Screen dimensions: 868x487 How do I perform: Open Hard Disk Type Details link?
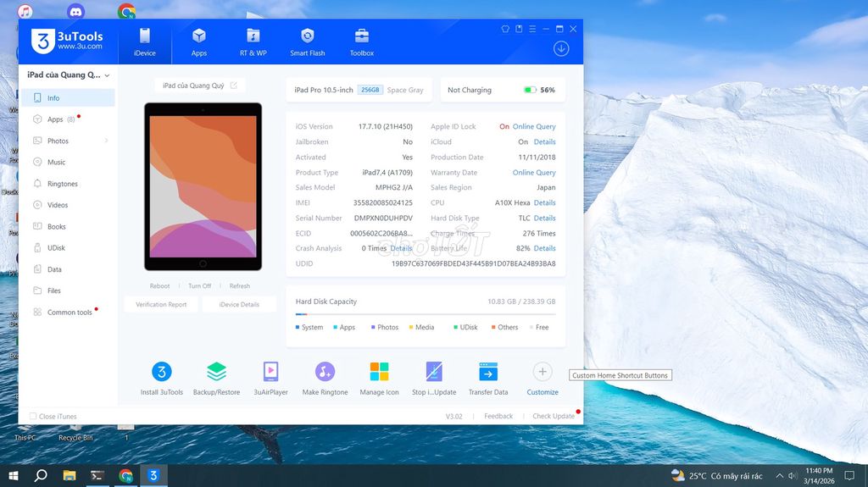[x=545, y=218]
